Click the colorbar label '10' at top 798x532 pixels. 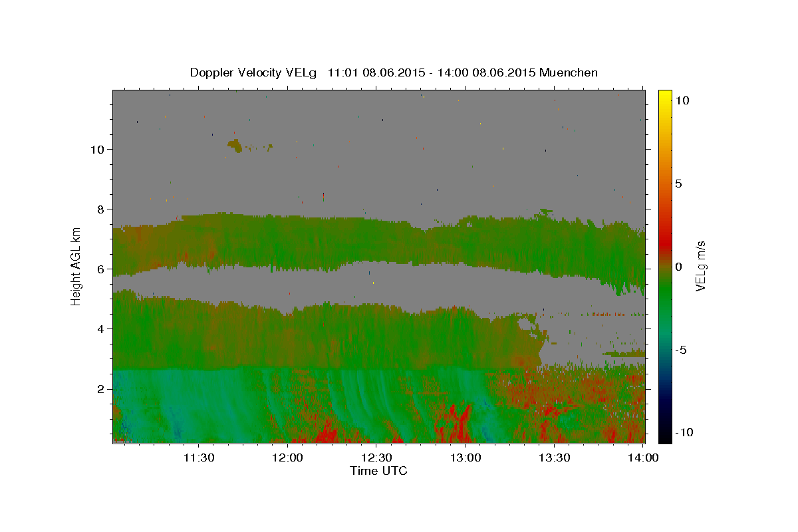pyautogui.click(x=682, y=100)
